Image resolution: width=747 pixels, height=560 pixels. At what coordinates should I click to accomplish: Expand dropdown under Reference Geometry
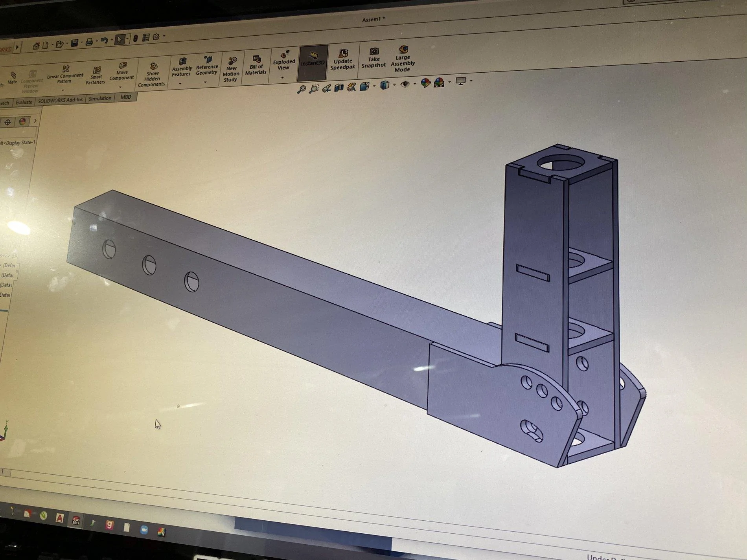[x=205, y=82]
